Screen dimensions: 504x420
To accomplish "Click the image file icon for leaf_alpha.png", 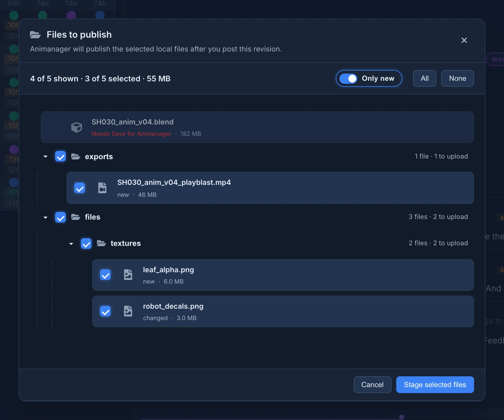I will tap(128, 275).
